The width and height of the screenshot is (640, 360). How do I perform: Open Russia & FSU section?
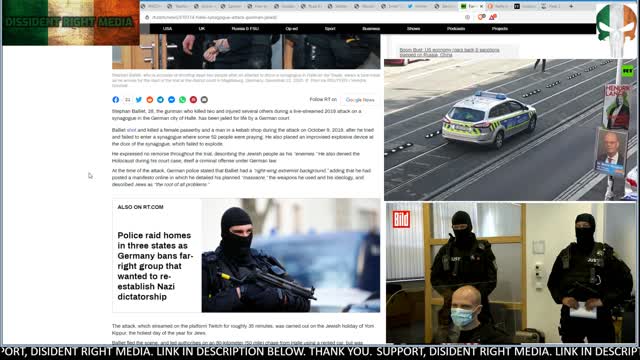pos(245,29)
